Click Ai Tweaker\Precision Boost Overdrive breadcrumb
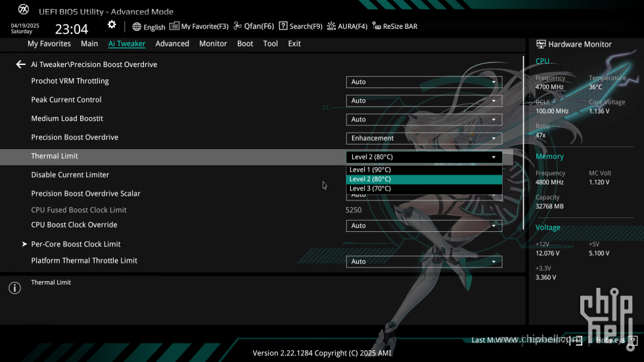644x362 pixels. (x=94, y=64)
